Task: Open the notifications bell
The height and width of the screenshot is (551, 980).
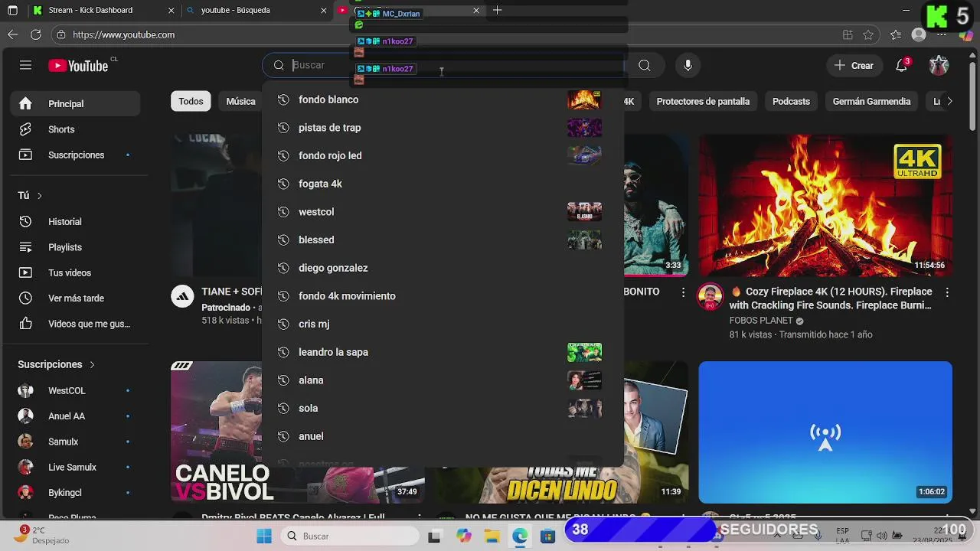Action: 902,65
